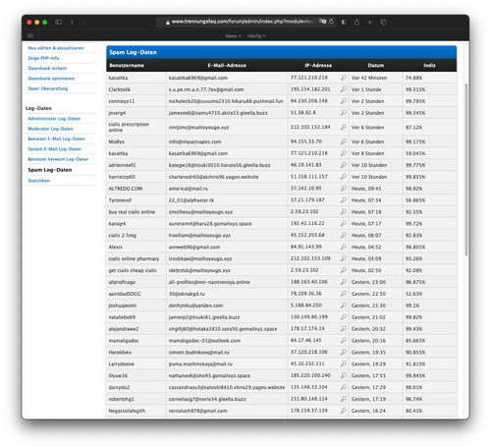Open Benutzer E-Mail Log-Daten
This screenshot has height=448, width=491.
click(x=56, y=139)
